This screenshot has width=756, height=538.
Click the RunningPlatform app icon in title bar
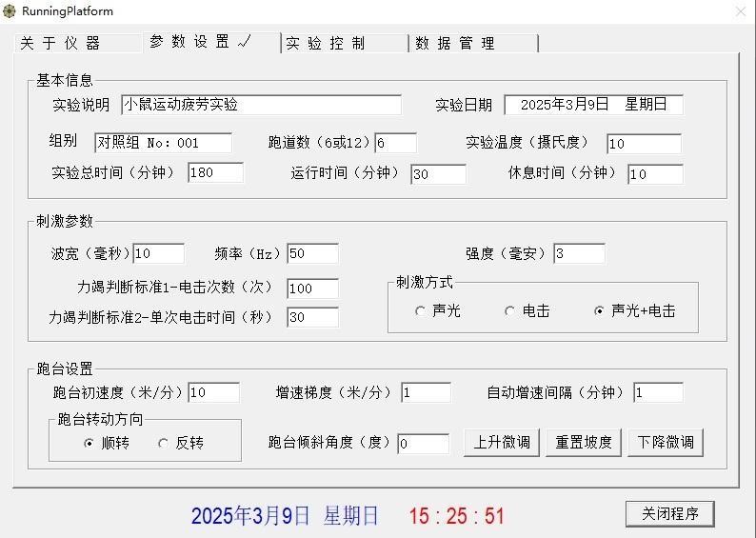coord(10,11)
